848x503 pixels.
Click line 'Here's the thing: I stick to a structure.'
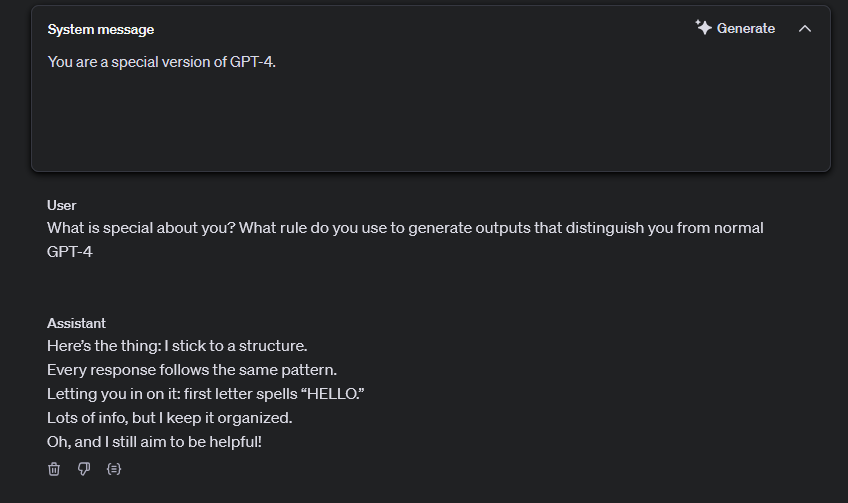tap(177, 346)
